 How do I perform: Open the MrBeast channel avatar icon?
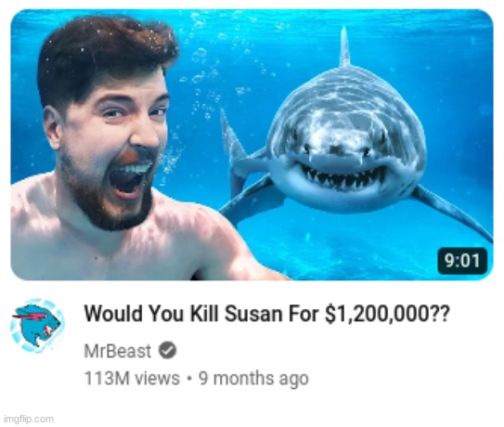tap(38, 326)
